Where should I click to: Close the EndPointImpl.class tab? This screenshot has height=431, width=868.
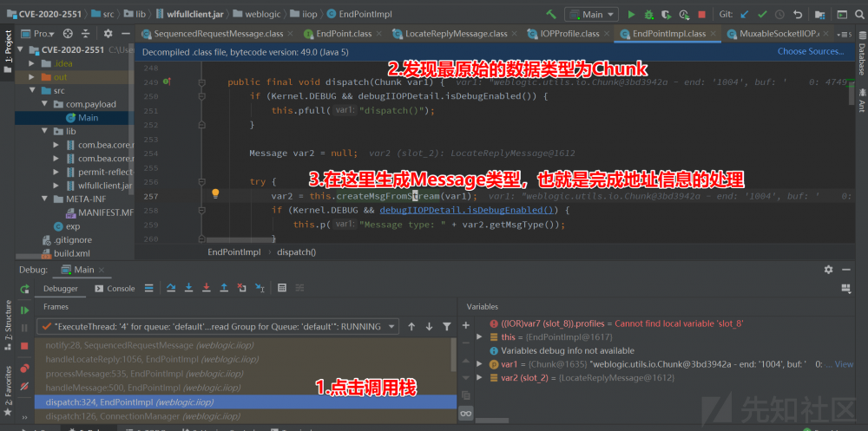[713, 34]
